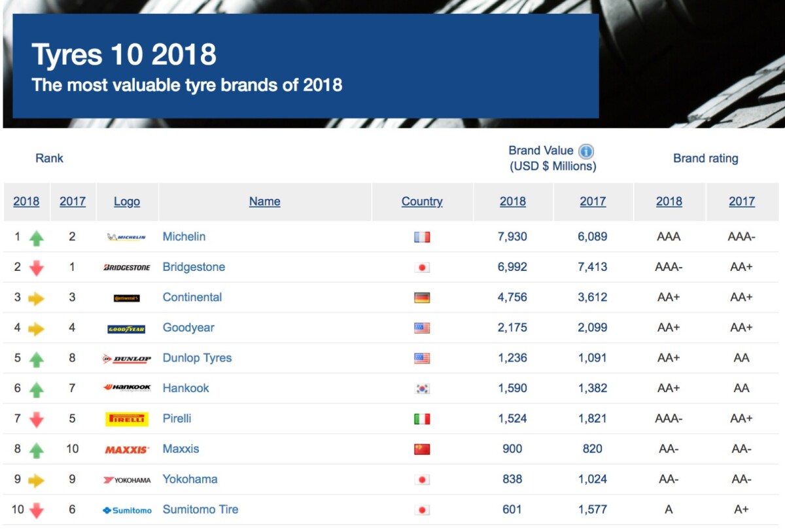Click Continental's 2018 brand value 4,756
The width and height of the screenshot is (785, 532).
tap(513, 297)
